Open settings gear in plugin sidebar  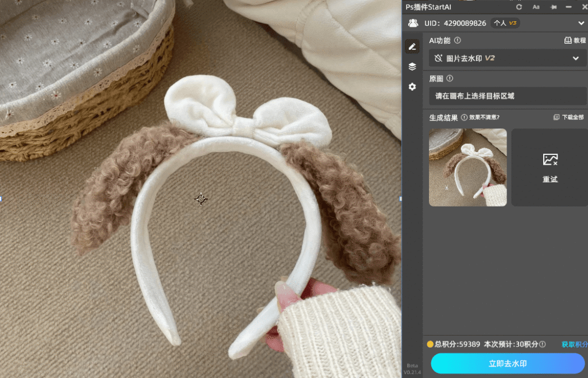click(412, 87)
